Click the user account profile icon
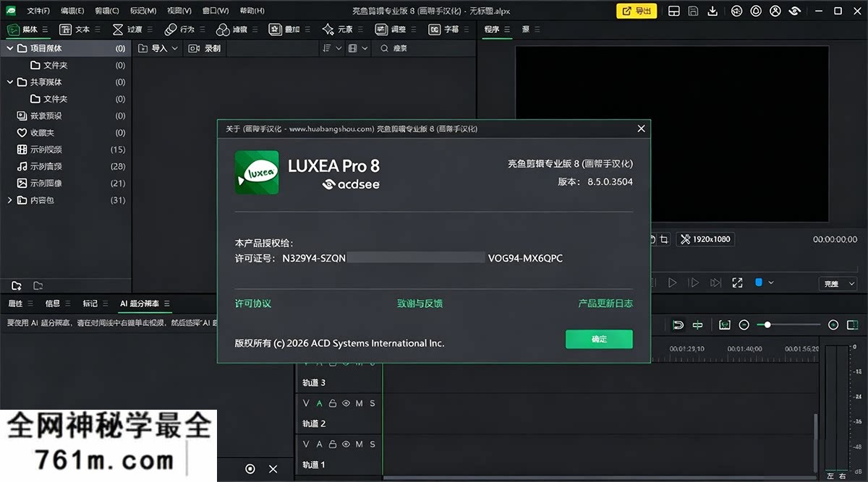Screen dimensions: 868x482 [775, 11]
